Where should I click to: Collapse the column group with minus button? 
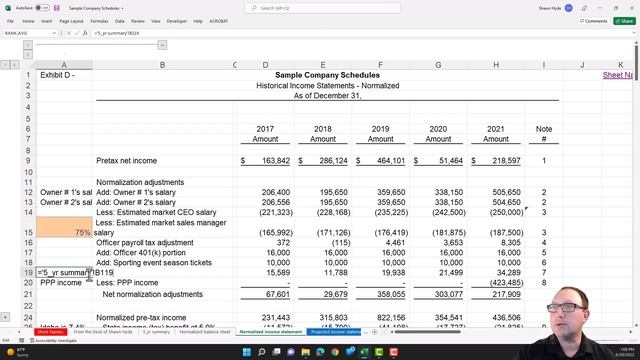coord(162,45)
